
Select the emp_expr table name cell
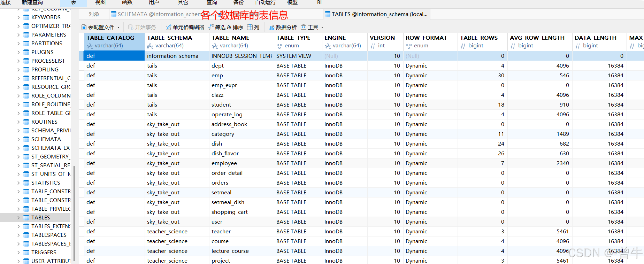[242, 85]
